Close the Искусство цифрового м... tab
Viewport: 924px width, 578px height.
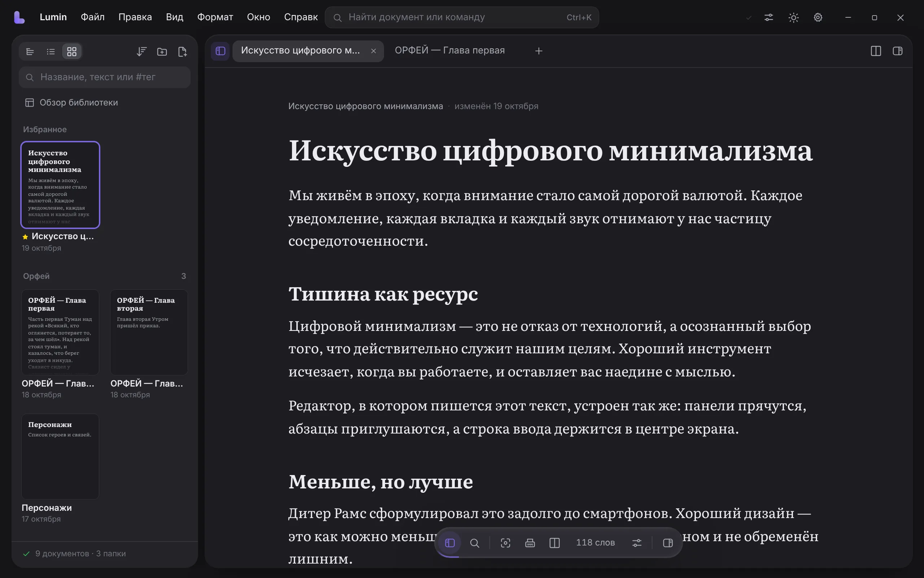point(374,51)
